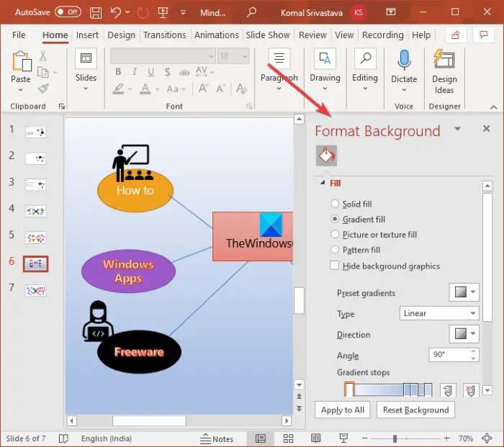Image resolution: width=504 pixels, height=447 pixels.
Task: Open the File menu
Action: coord(19,35)
